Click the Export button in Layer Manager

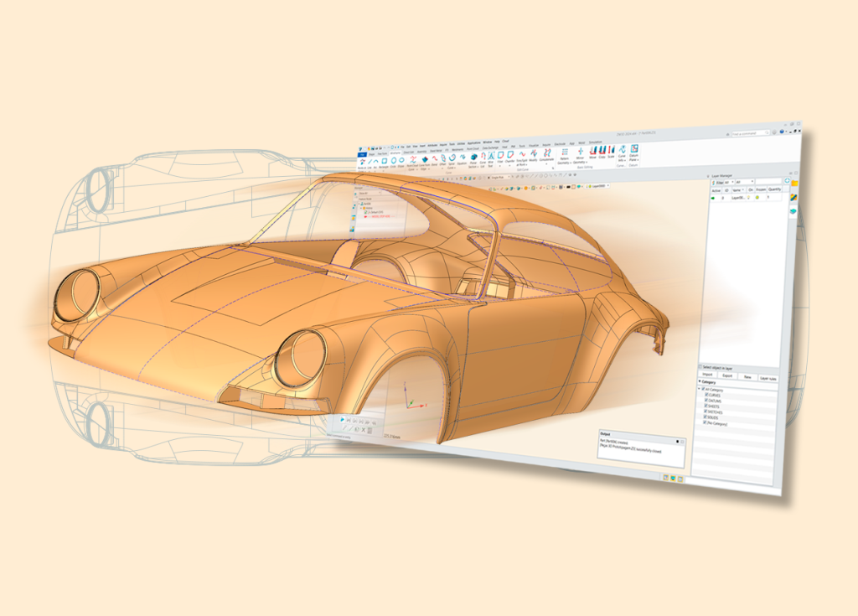[x=726, y=377]
